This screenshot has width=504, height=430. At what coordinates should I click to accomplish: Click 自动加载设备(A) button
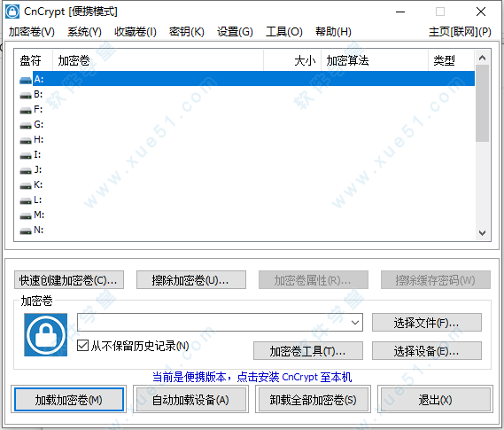(x=190, y=399)
